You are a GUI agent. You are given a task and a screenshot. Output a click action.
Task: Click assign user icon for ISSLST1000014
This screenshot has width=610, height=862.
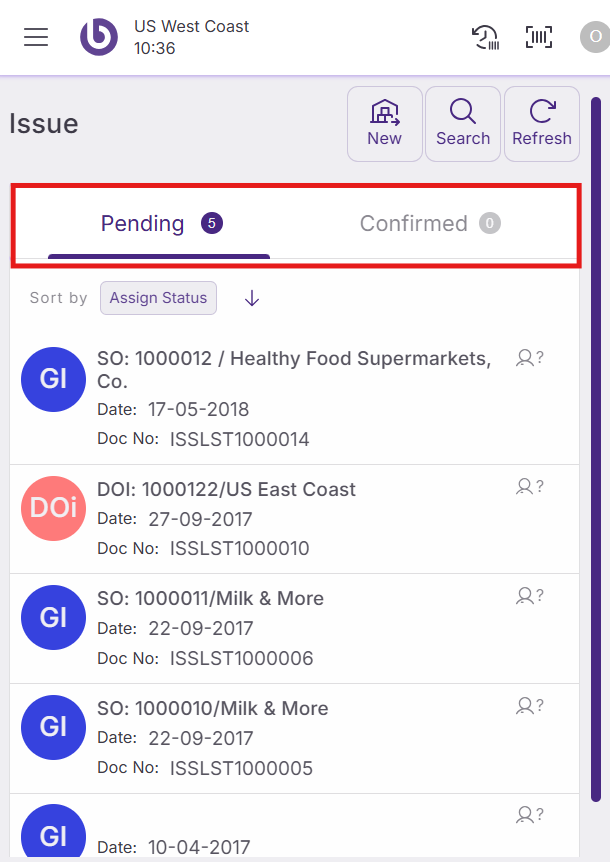(x=529, y=357)
